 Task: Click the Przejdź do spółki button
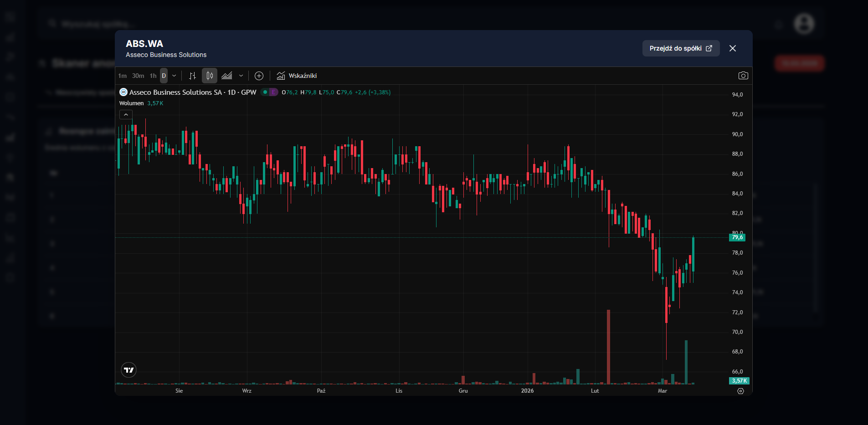tap(680, 48)
